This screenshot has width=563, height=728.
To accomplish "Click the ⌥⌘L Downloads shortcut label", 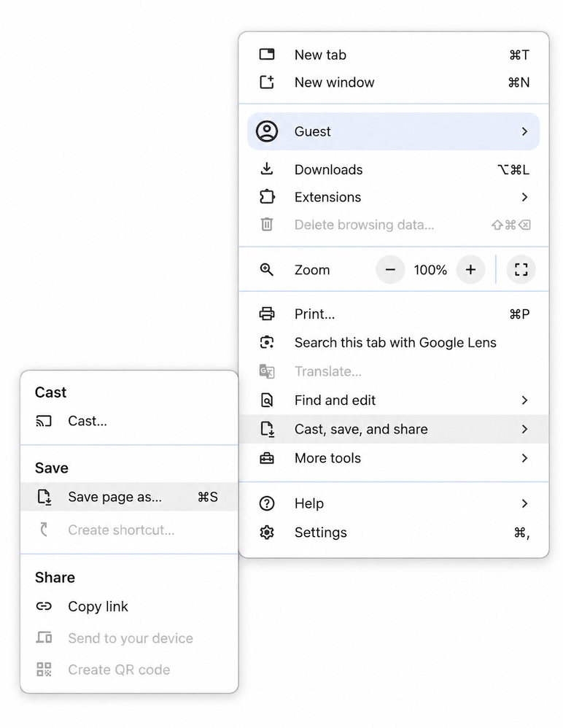I will click(513, 169).
